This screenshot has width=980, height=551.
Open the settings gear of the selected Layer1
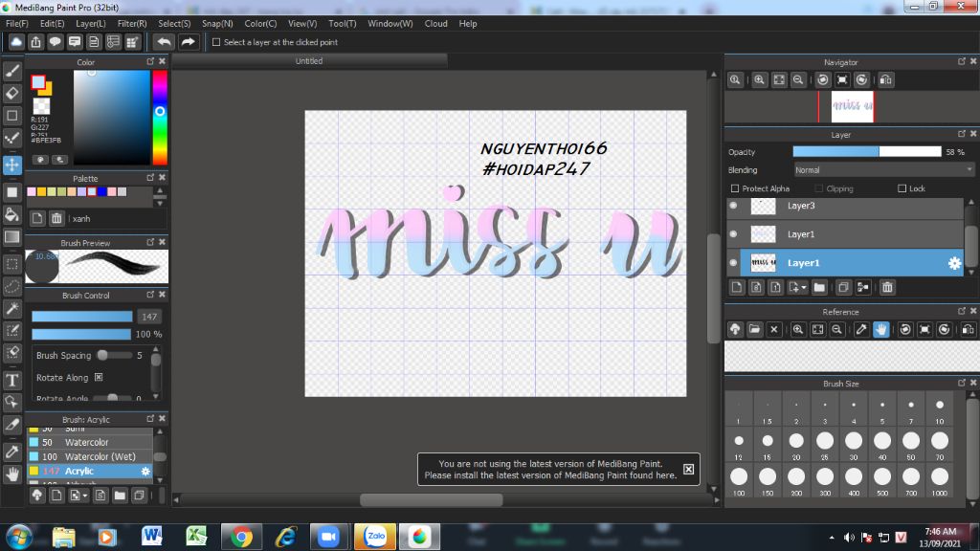[x=954, y=263]
